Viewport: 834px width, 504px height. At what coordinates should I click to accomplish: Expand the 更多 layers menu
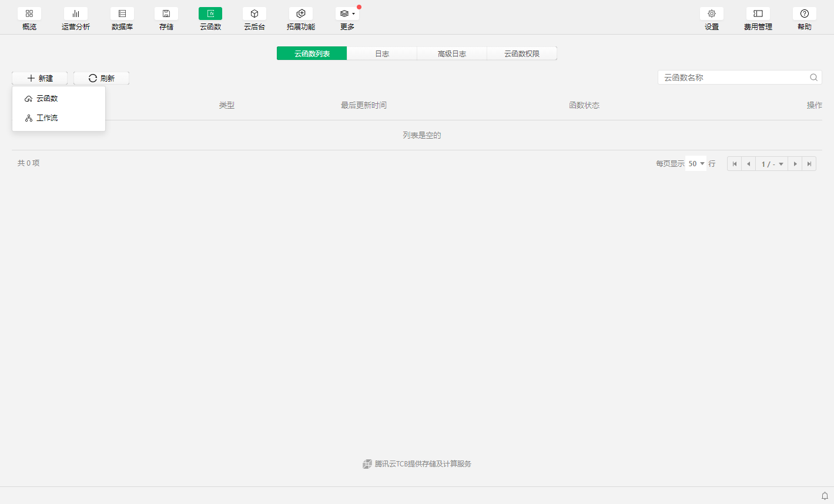347,14
